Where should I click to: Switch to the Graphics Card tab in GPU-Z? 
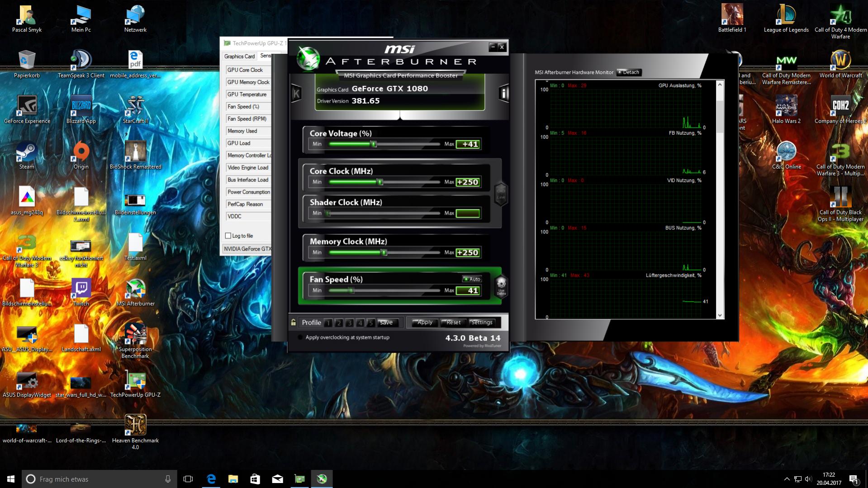click(239, 57)
